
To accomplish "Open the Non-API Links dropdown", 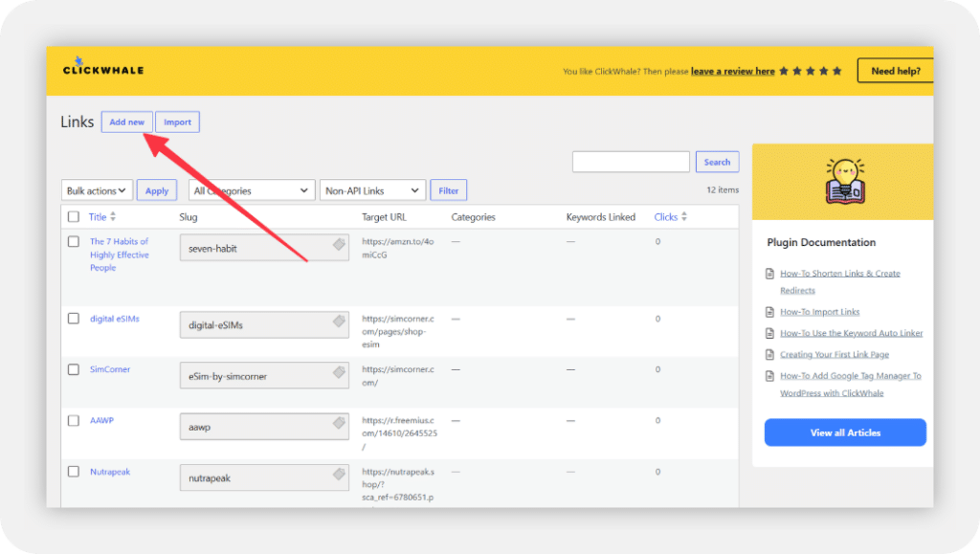I will click(372, 190).
